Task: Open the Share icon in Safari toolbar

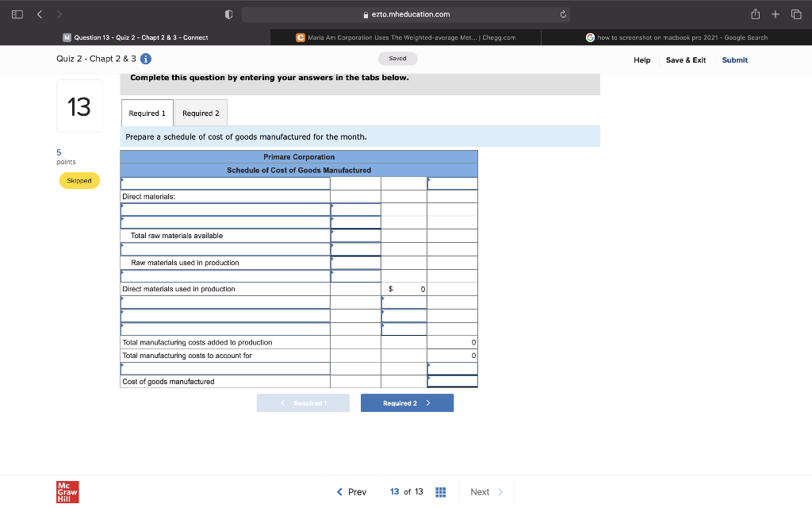Action: coord(756,14)
